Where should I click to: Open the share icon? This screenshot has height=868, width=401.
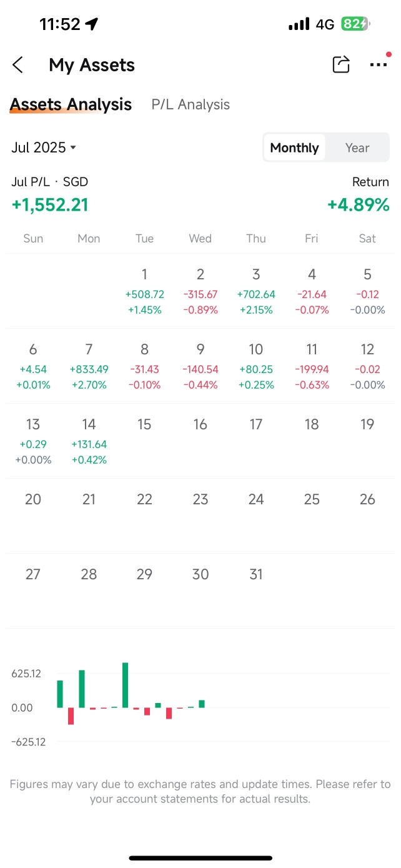point(341,64)
